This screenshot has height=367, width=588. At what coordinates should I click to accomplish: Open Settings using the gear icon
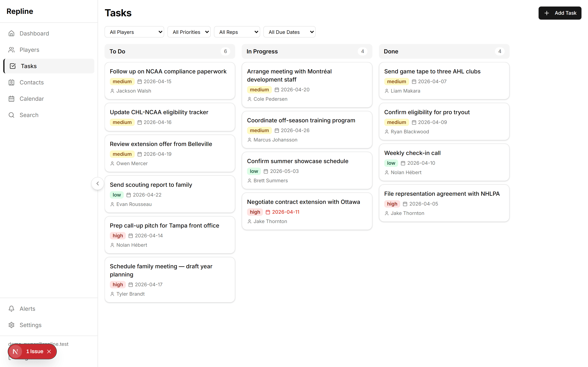12,325
